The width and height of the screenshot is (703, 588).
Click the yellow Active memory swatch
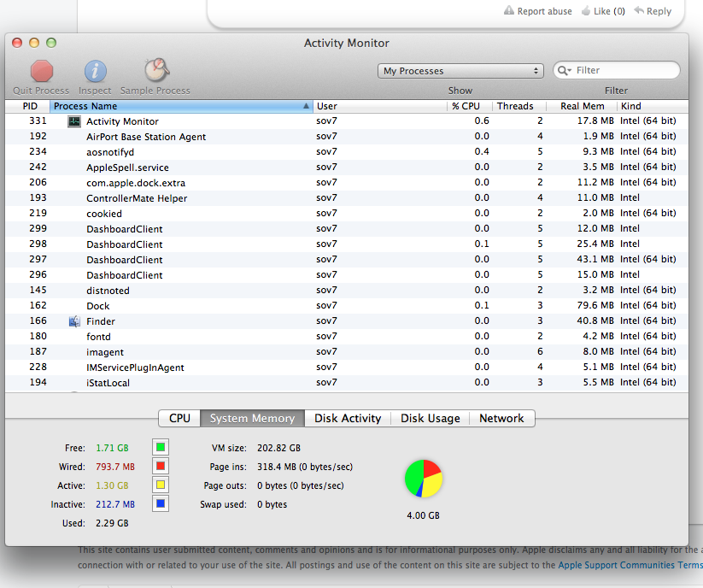(161, 485)
